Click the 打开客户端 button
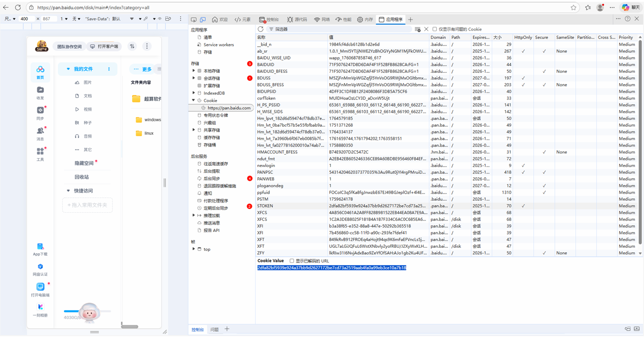Image resolution: width=644 pixels, height=338 pixels. click(104, 47)
